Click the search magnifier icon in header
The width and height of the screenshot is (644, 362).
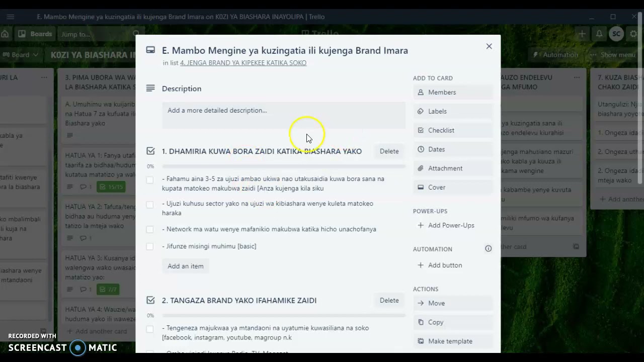click(x=137, y=34)
